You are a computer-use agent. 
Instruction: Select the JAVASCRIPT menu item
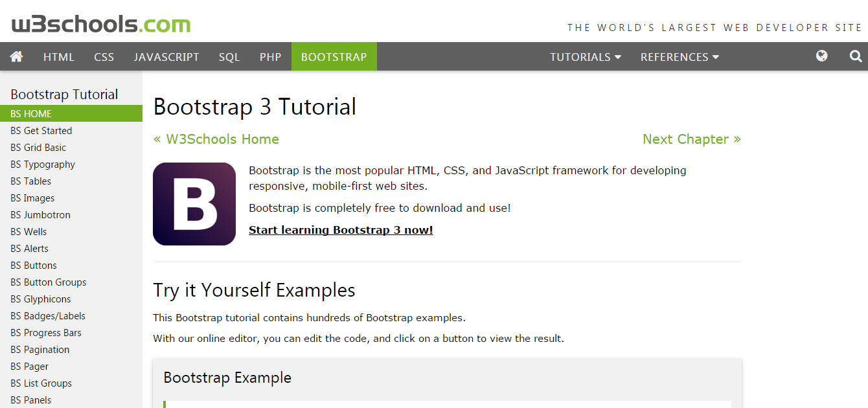[166, 56]
